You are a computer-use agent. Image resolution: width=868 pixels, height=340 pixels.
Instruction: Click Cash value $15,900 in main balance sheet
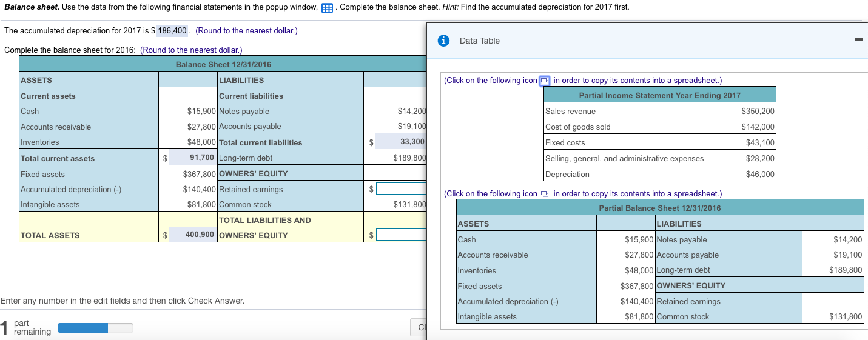[202, 111]
